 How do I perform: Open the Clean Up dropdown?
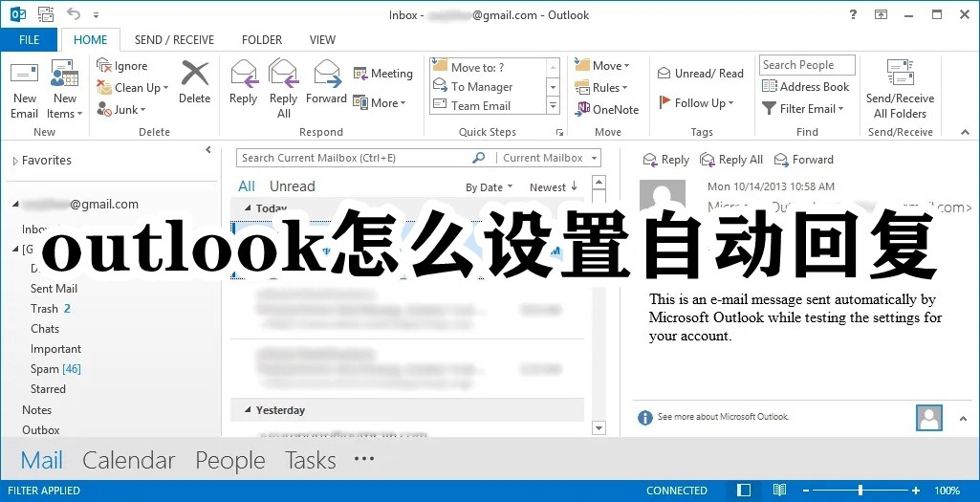tap(133, 88)
